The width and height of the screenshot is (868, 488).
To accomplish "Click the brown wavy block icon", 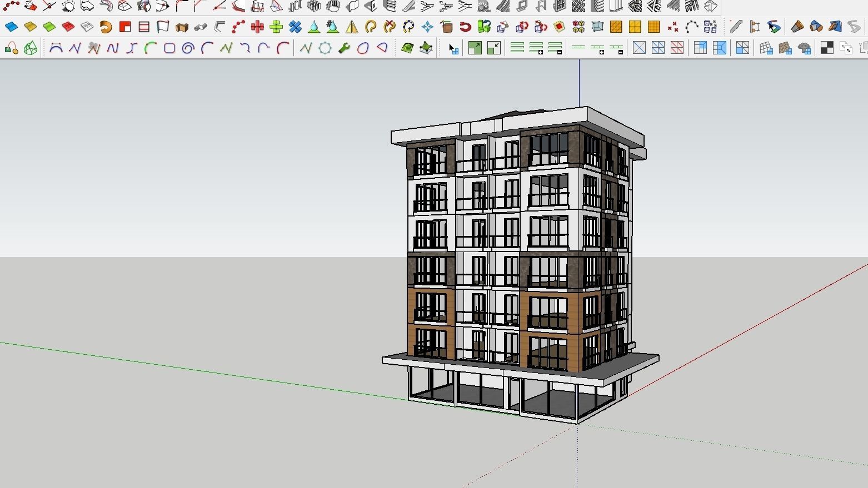I will coord(182,27).
